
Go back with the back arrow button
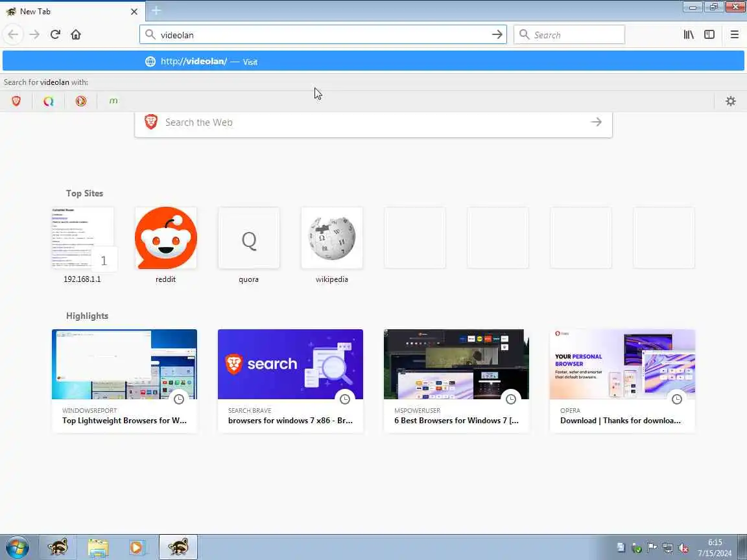click(x=14, y=35)
